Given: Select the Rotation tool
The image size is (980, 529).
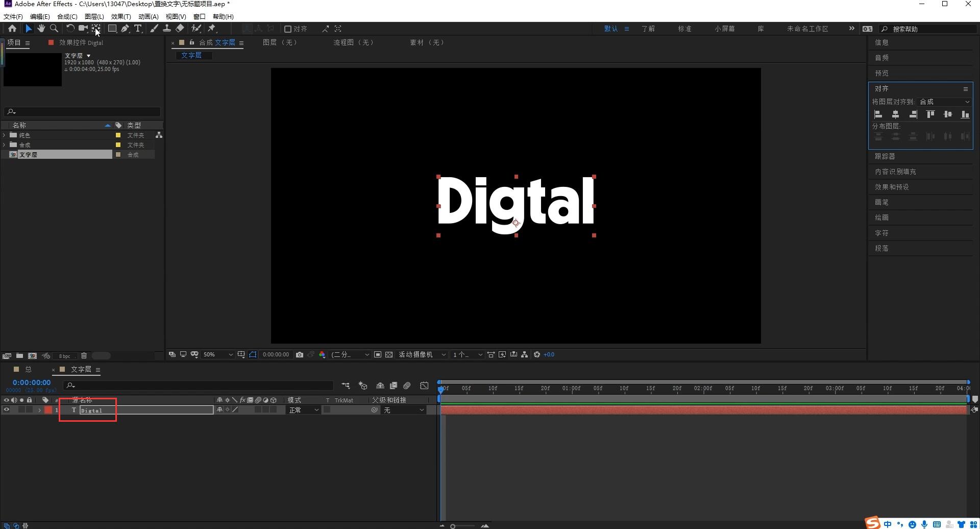Looking at the screenshot, I should (x=70, y=29).
